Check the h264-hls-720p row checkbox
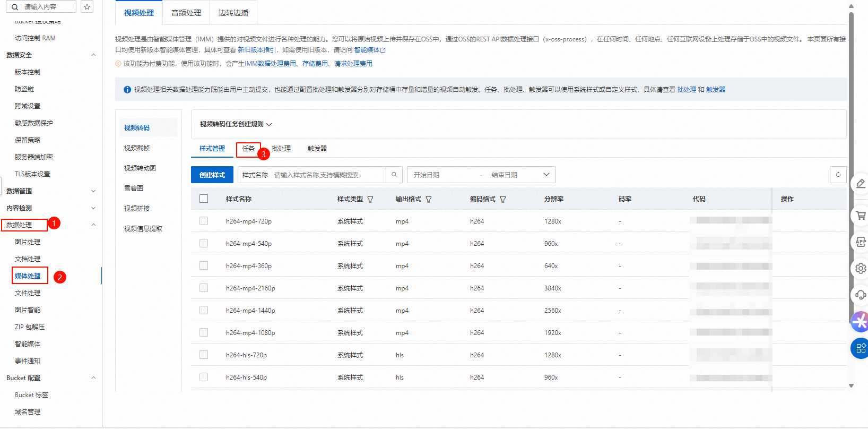The image size is (868, 429). point(204,355)
